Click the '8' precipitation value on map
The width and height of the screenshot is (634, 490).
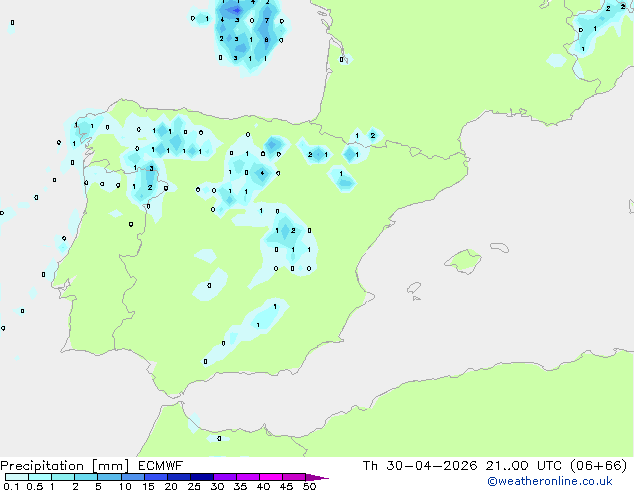(x=266, y=40)
